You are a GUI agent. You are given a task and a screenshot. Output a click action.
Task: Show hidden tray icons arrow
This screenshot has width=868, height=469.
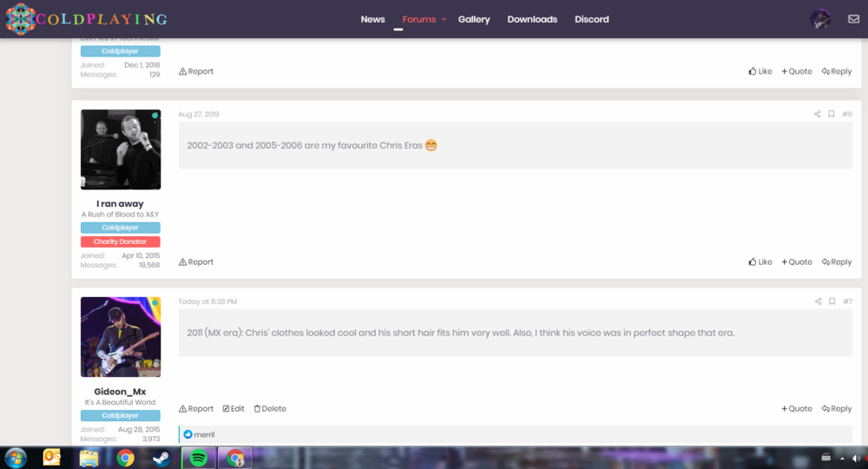(x=842, y=459)
